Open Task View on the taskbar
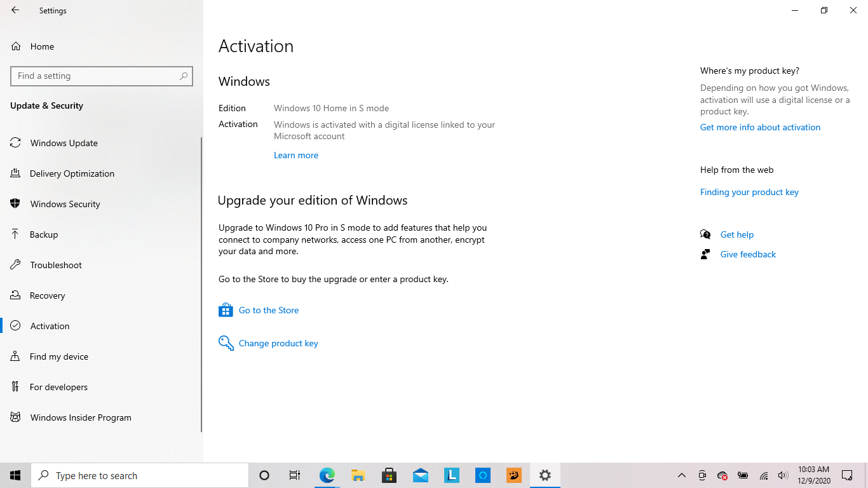868x488 pixels. point(295,475)
